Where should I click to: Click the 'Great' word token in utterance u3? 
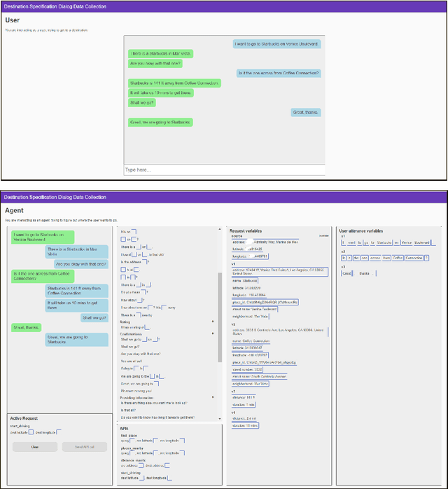(348, 273)
